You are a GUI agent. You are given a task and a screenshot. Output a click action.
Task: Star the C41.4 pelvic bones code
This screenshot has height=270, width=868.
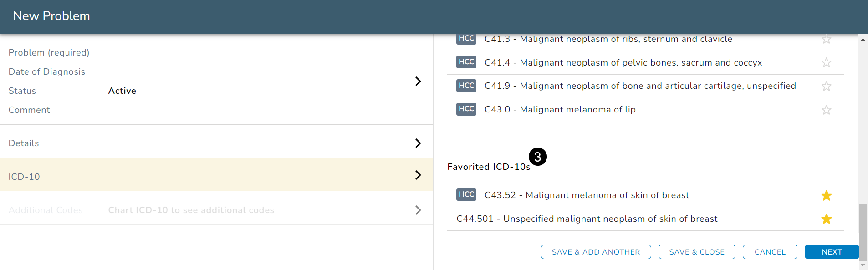(826, 63)
